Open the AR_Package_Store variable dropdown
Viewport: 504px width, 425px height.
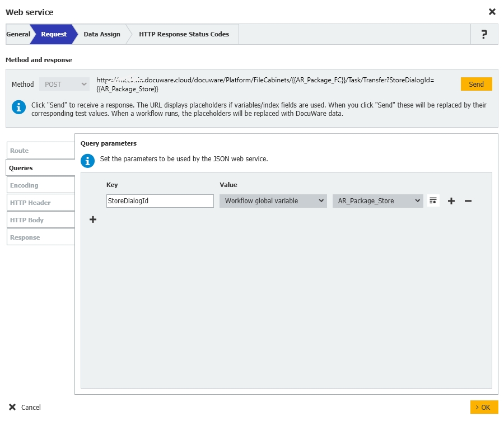377,201
